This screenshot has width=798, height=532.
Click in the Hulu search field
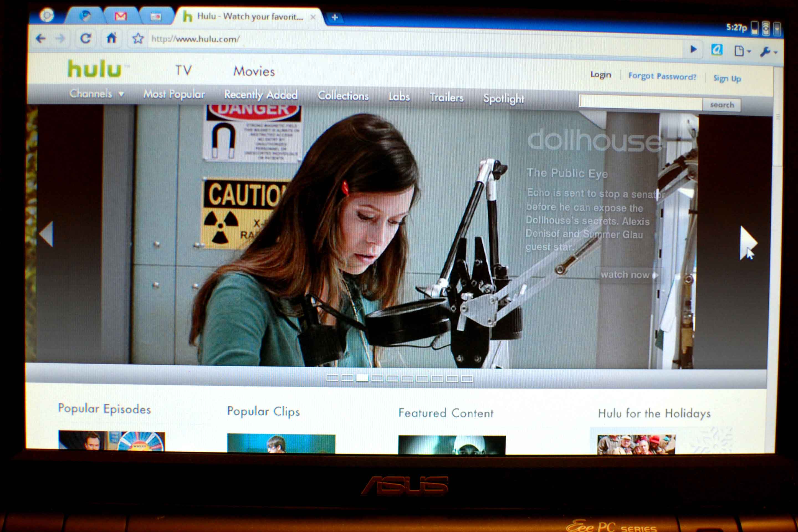640,102
